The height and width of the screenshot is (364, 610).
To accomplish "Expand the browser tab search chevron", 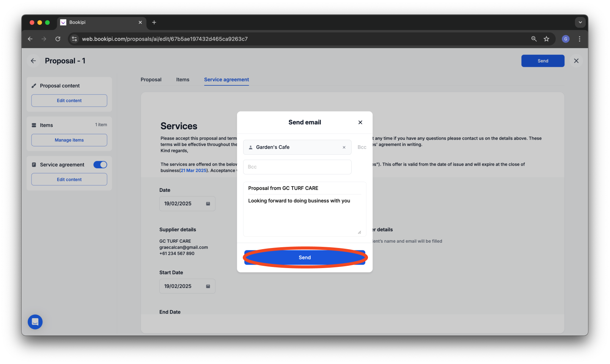I will pos(580,22).
